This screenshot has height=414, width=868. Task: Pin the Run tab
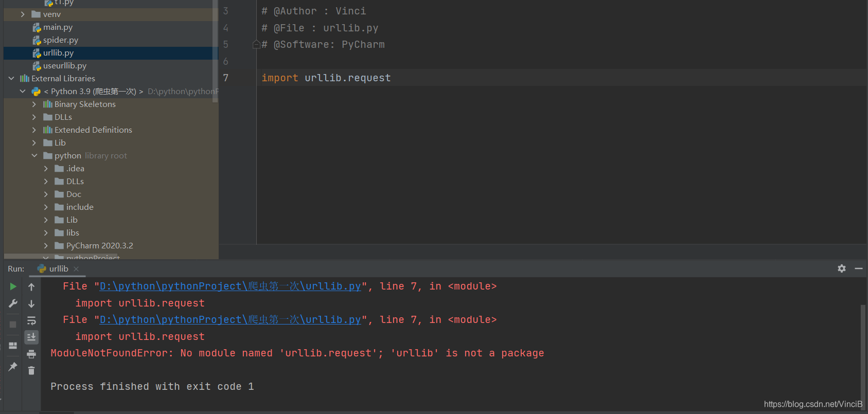(13, 367)
